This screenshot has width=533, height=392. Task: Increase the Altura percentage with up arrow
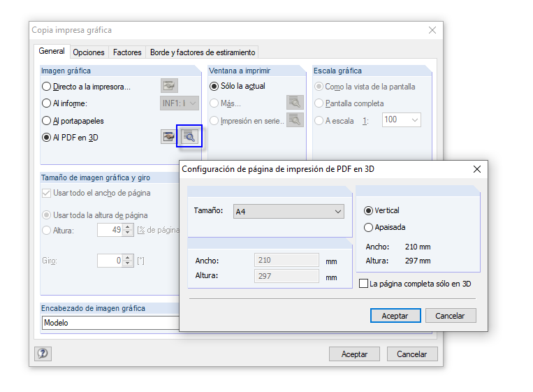[127, 227]
